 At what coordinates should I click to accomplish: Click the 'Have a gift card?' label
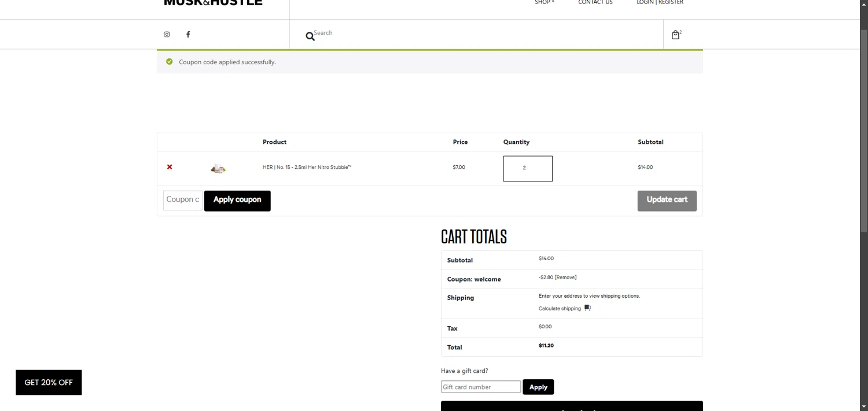465,371
